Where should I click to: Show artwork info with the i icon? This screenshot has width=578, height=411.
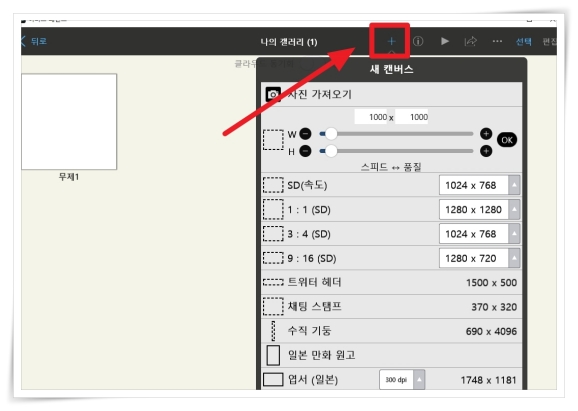pyautogui.click(x=418, y=41)
